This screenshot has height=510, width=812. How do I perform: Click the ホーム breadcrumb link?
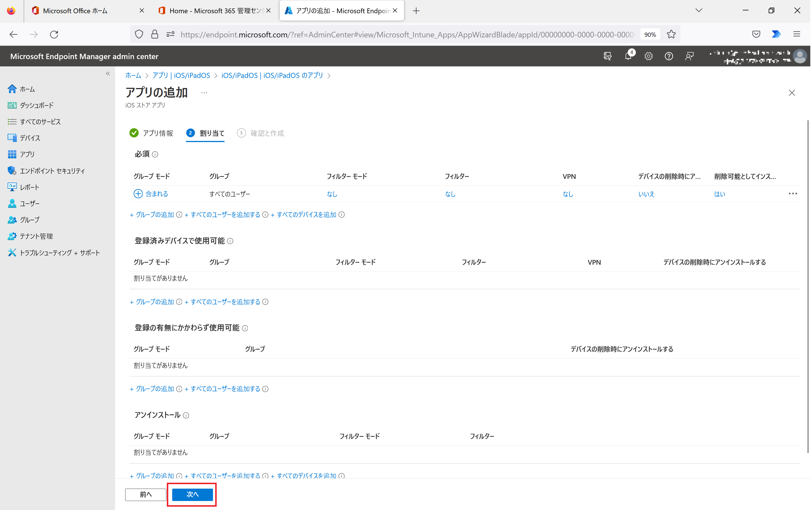point(133,75)
